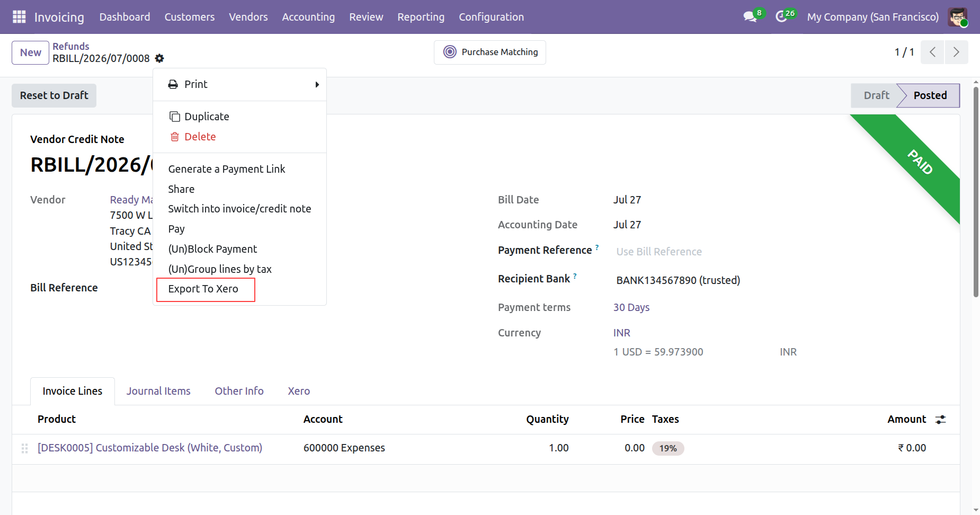This screenshot has width=980, height=515.
Task: Expand the Print submenu
Action: (239, 84)
